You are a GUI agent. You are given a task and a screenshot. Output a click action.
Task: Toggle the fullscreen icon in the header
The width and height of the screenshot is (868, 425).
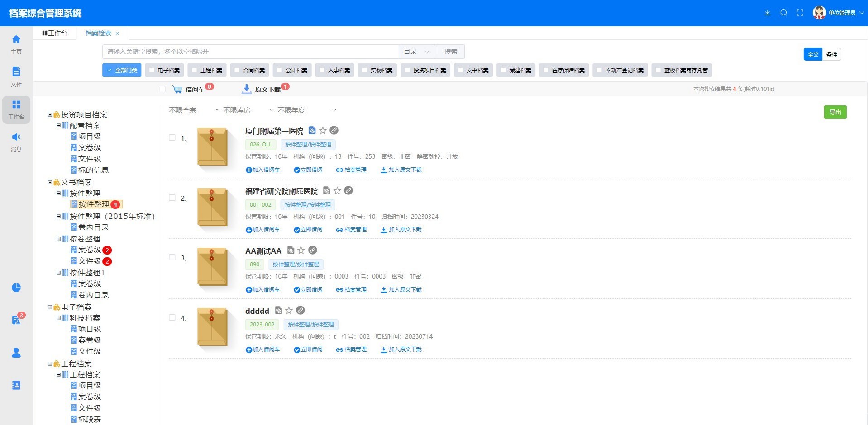coord(800,13)
